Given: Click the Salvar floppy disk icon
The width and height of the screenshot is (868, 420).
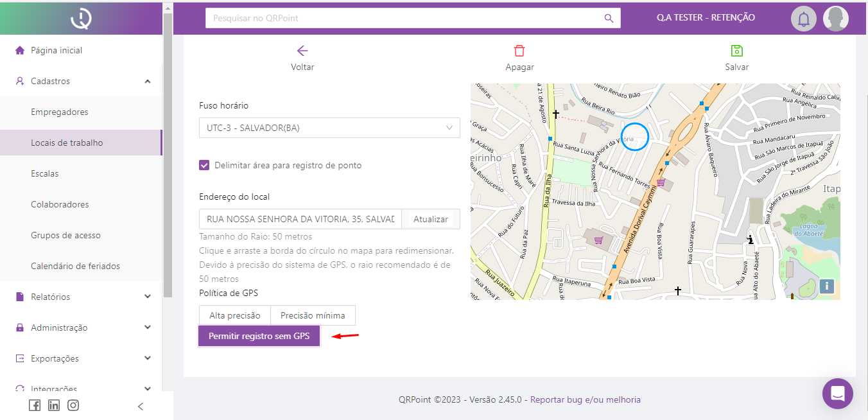Looking at the screenshot, I should 736,51.
